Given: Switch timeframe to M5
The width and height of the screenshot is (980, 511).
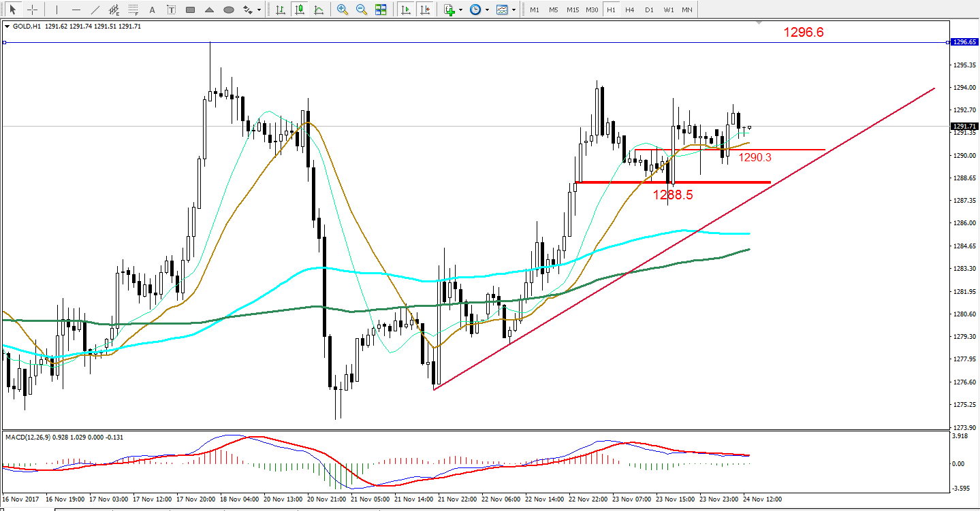Looking at the screenshot, I should (x=554, y=10).
